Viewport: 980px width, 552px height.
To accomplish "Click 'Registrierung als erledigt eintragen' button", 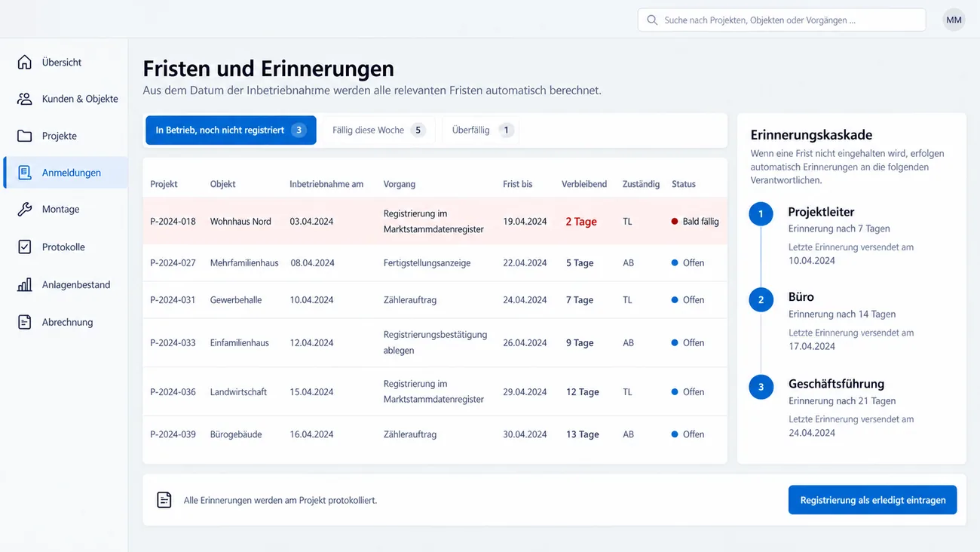I will click(872, 500).
